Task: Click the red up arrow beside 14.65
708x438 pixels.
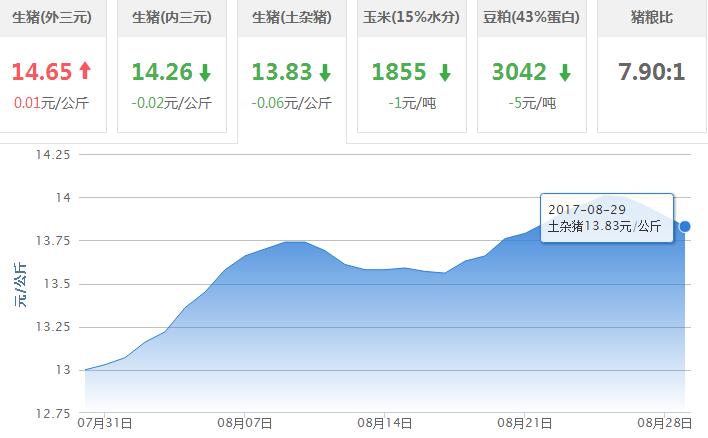Action: click(x=85, y=72)
